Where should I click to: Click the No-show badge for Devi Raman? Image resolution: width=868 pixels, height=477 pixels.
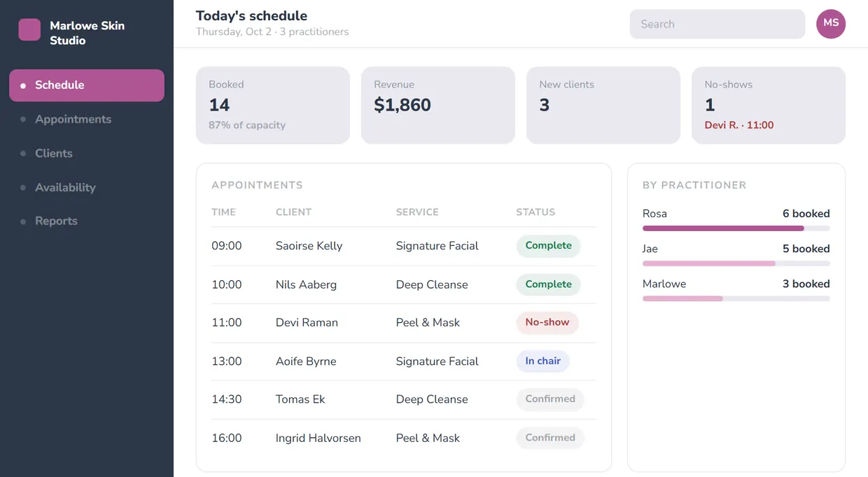[547, 322]
